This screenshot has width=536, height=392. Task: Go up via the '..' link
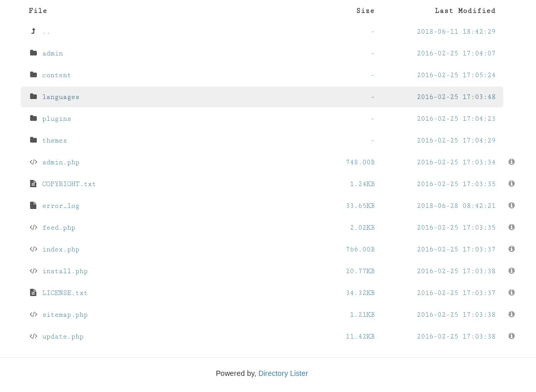(46, 32)
